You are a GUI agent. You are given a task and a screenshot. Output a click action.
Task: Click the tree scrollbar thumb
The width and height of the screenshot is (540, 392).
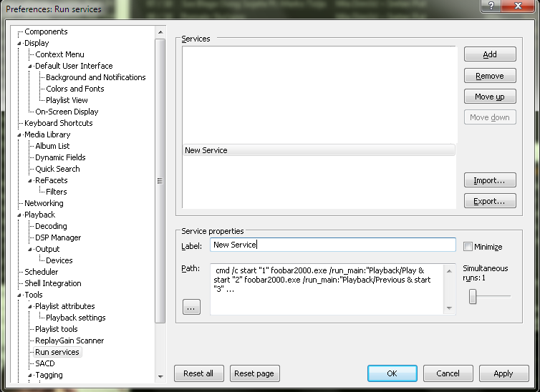[x=160, y=181]
